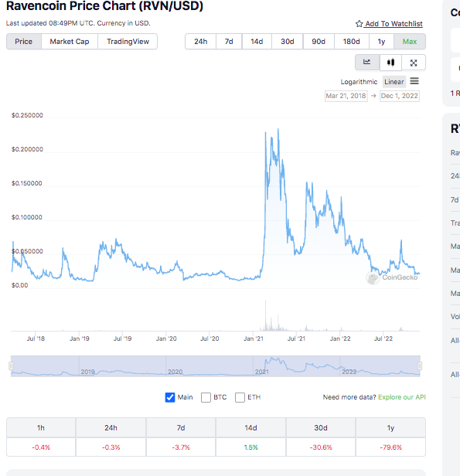Image resolution: width=460 pixels, height=476 pixels.
Task: Click the Jan '21 x-axis label
Action: [254, 338]
